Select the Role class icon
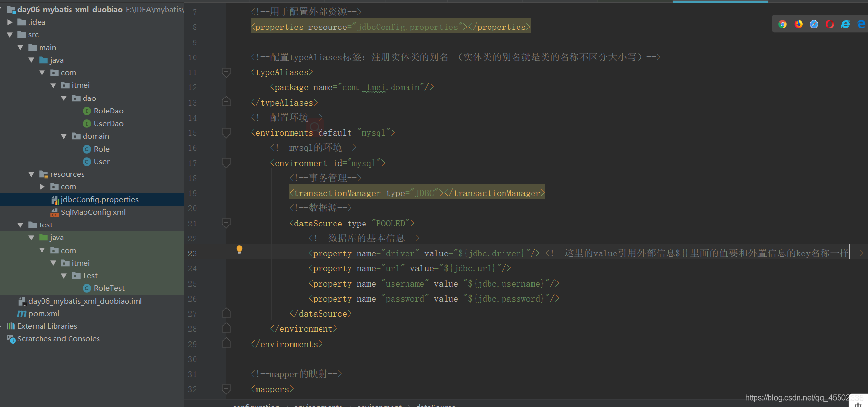This screenshot has width=868, height=407. pos(87,149)
